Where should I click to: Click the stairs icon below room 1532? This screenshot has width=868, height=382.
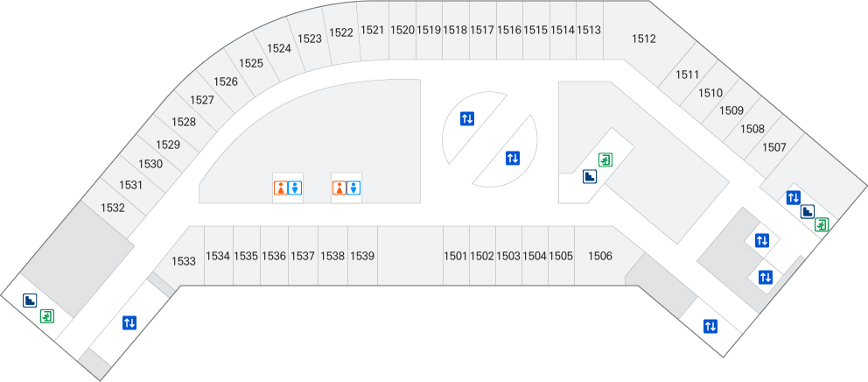[31, 301]
